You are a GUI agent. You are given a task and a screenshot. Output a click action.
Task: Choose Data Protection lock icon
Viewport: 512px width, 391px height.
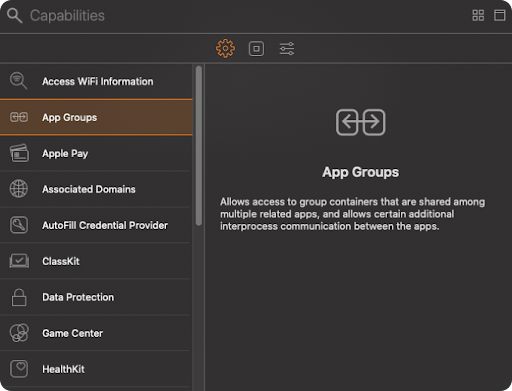click(19, 297)
